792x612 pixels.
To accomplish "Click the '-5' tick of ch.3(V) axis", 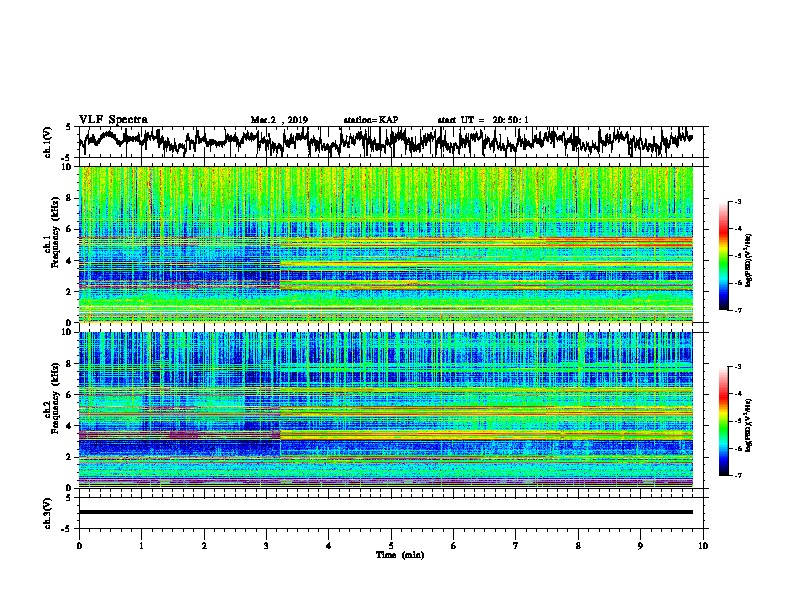I will pyautogui.click(x=67, y=529).
